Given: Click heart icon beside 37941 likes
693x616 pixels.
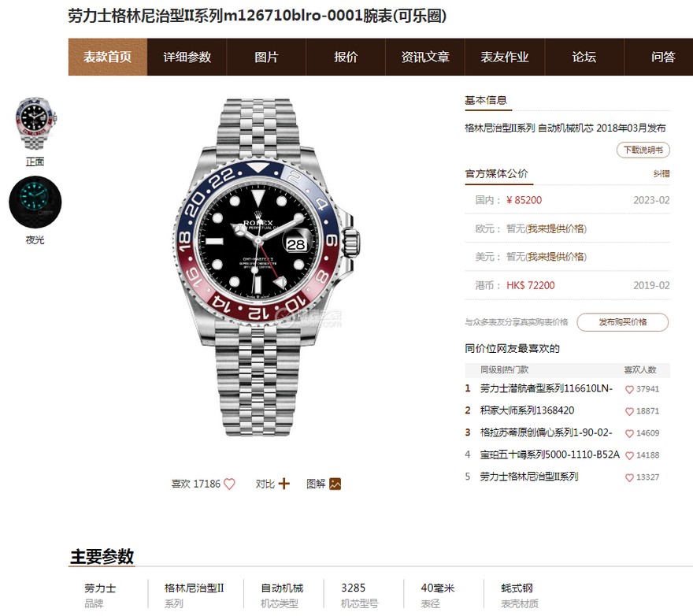Looking at the screenshot, I should pyautogui.click(x=629, y=390).
